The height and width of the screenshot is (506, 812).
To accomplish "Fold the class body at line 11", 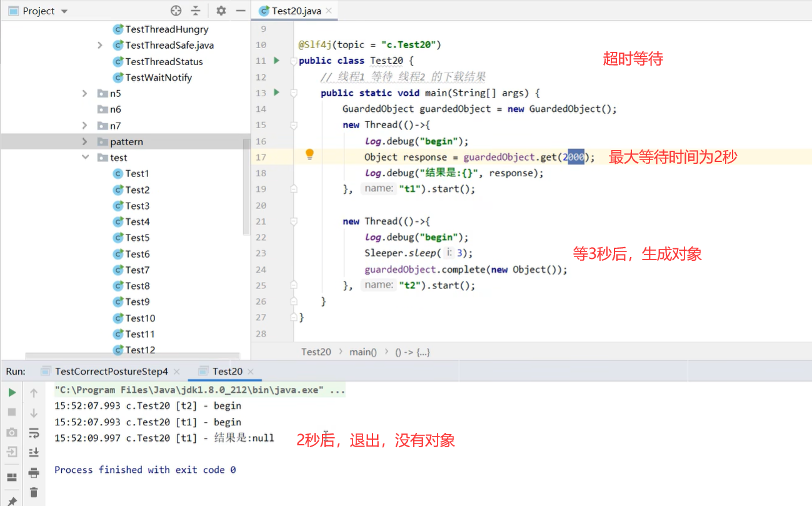I will [x=294, y=61].
